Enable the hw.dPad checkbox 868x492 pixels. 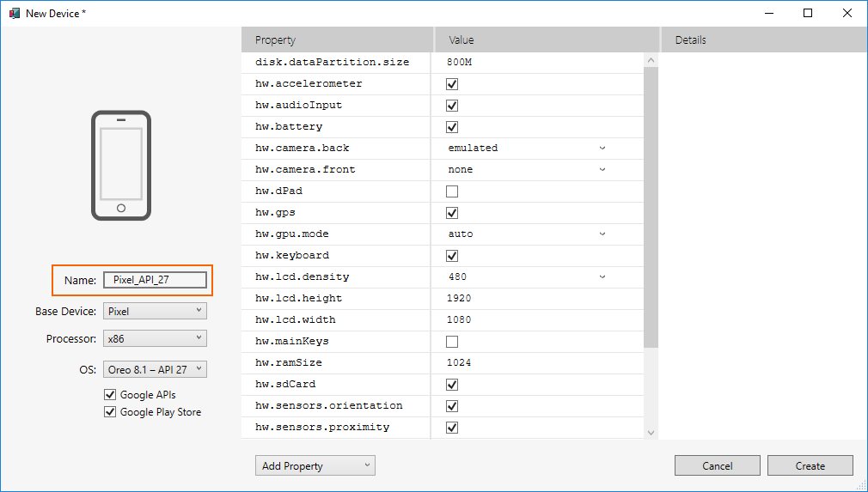coord(452,191)
